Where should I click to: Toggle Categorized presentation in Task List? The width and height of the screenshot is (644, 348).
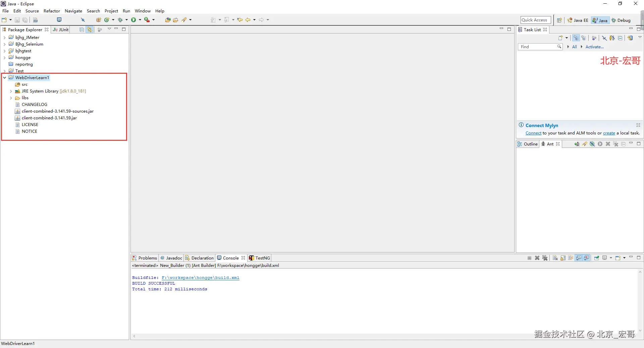[576, 38]
